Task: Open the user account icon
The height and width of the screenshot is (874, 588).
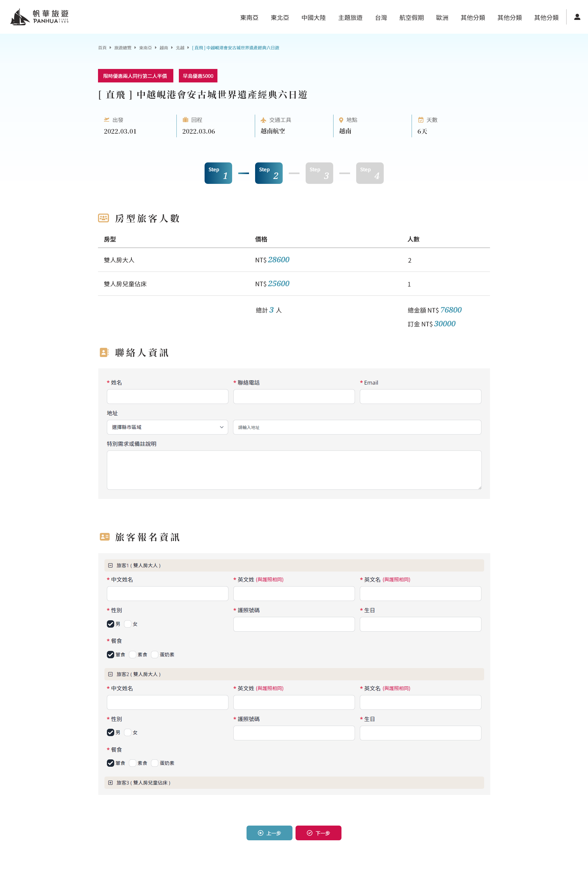Action: point(577,17)
